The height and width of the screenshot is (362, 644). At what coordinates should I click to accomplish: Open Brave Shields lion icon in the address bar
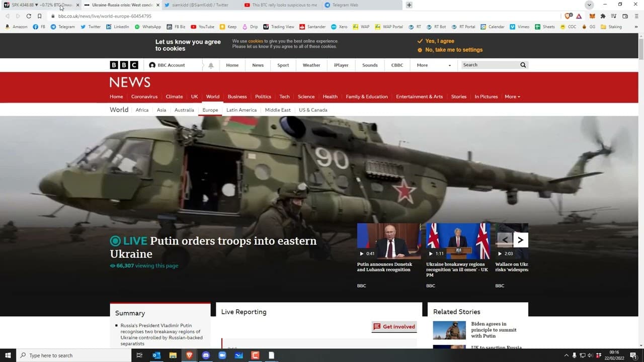pos(569,16)
